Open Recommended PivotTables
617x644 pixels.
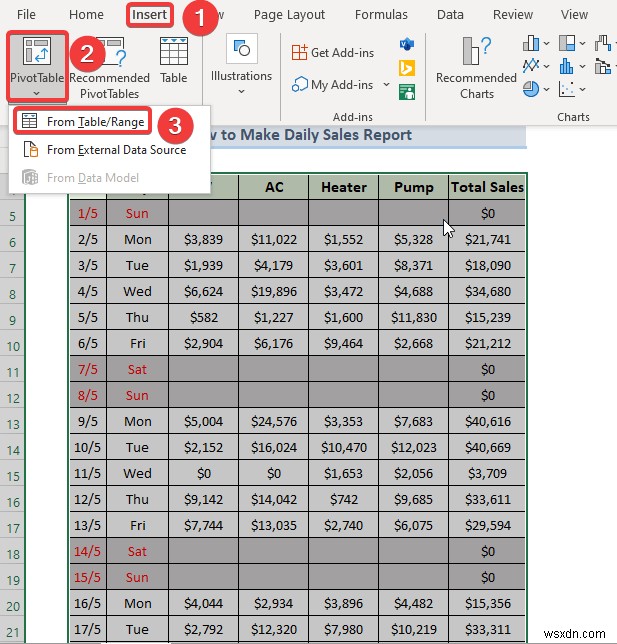point(109,68)
